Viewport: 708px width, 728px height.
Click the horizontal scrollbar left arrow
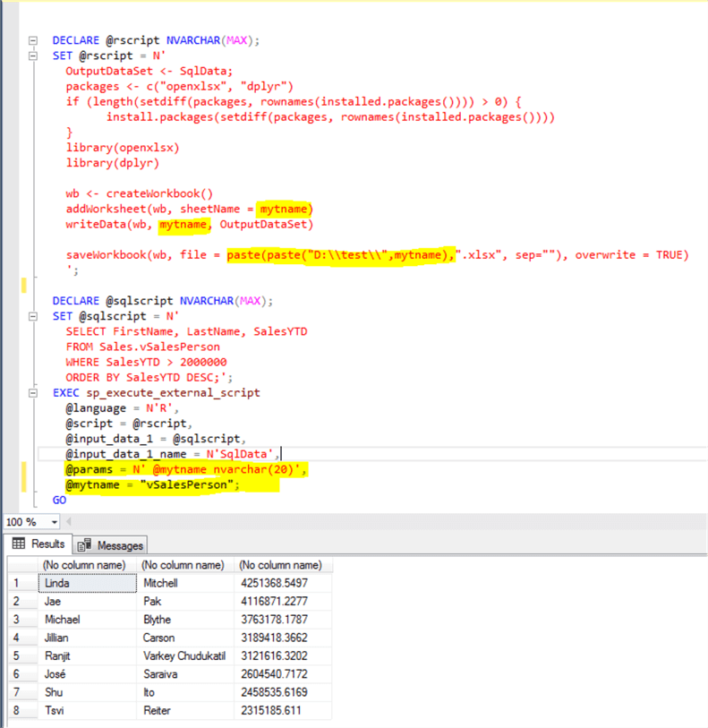69,522
